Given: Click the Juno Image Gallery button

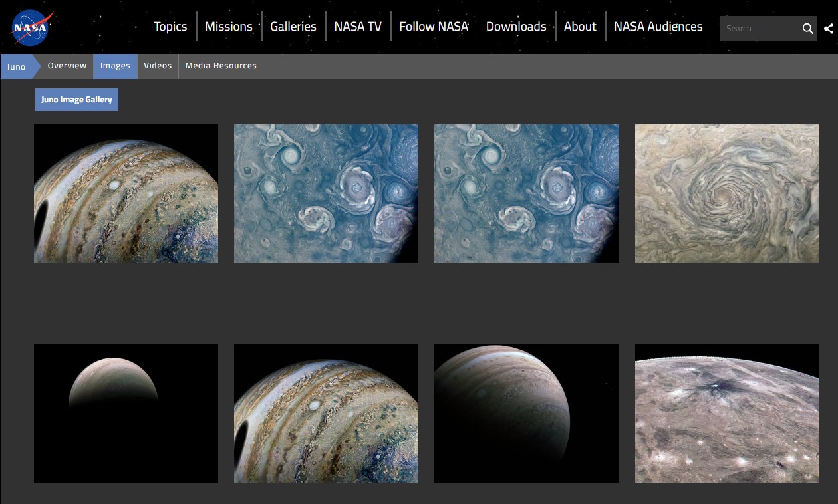Looking at the screenshot, I should 76,100.
